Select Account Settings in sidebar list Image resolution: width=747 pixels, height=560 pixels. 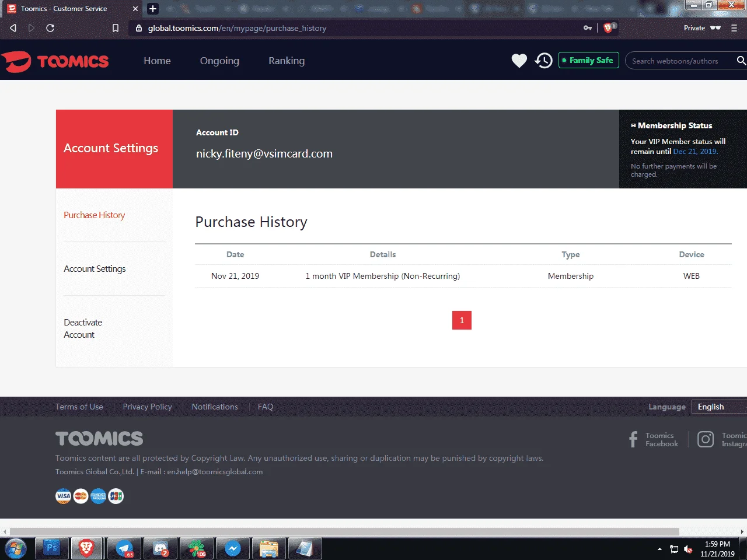tap(95, 269)
